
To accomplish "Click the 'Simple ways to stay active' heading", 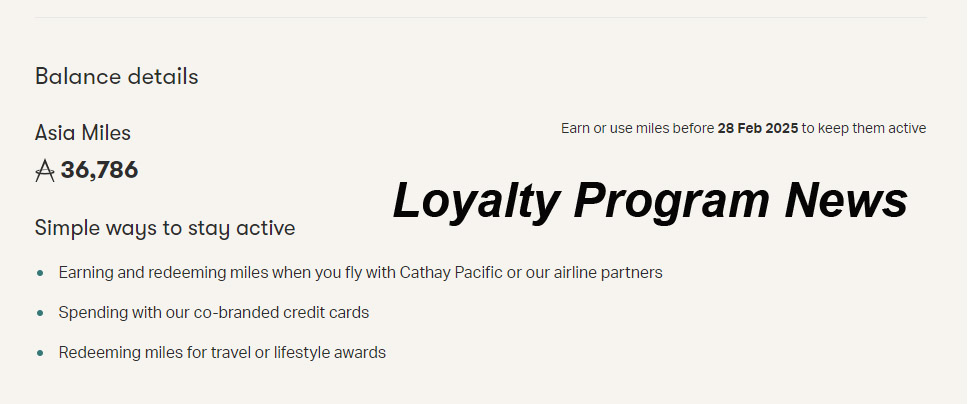I will (164, 228).
